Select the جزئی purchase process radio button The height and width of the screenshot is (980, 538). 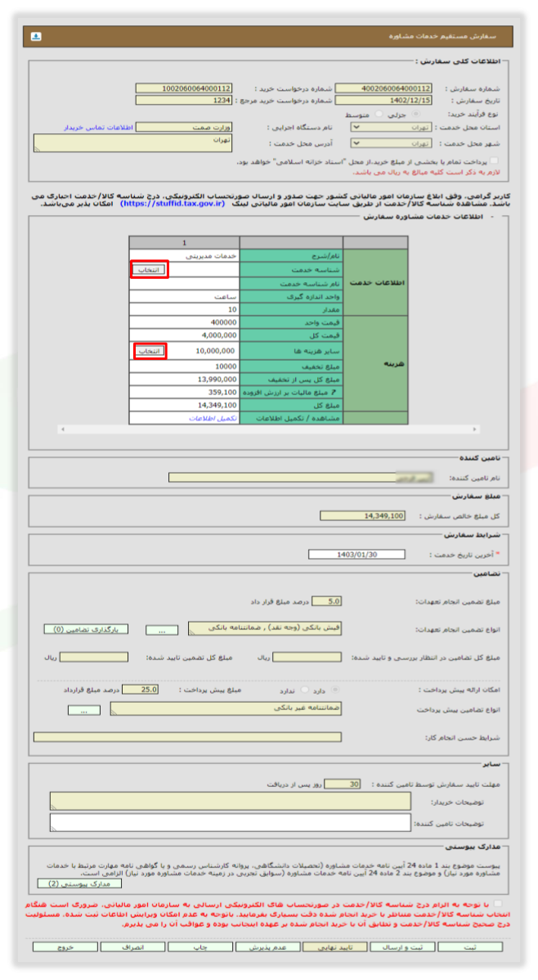(417, 115)
